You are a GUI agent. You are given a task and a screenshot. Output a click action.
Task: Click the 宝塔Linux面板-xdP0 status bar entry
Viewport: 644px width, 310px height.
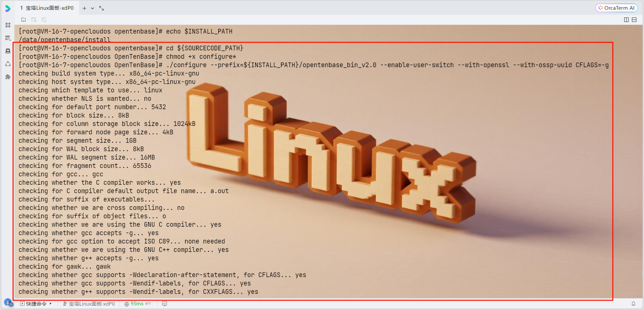(x=89, y=304)
